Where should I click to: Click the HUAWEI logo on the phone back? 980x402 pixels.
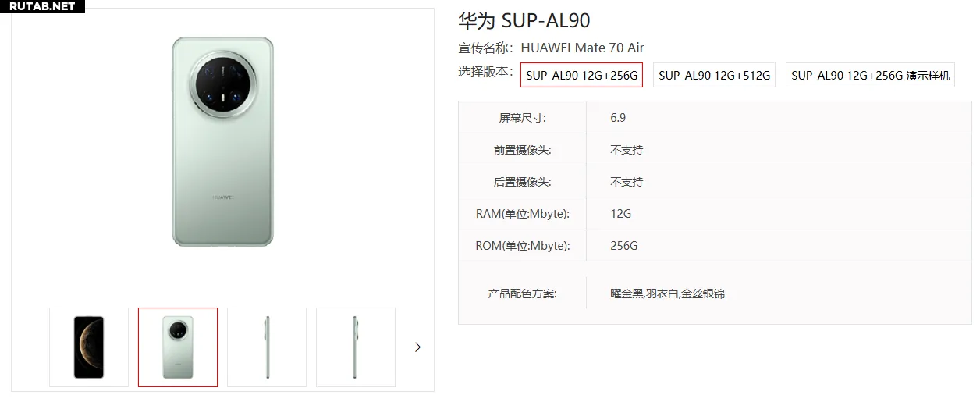223,197
